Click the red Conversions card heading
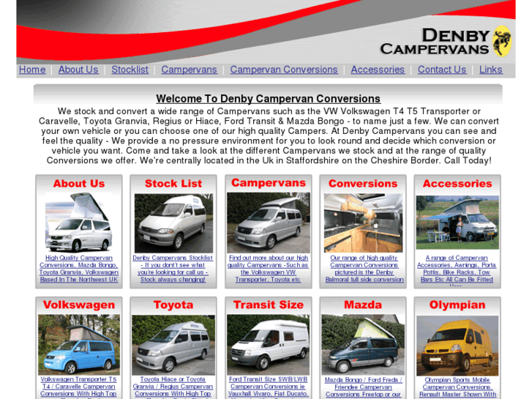This screenshot has height=399, width=532. 363,184
